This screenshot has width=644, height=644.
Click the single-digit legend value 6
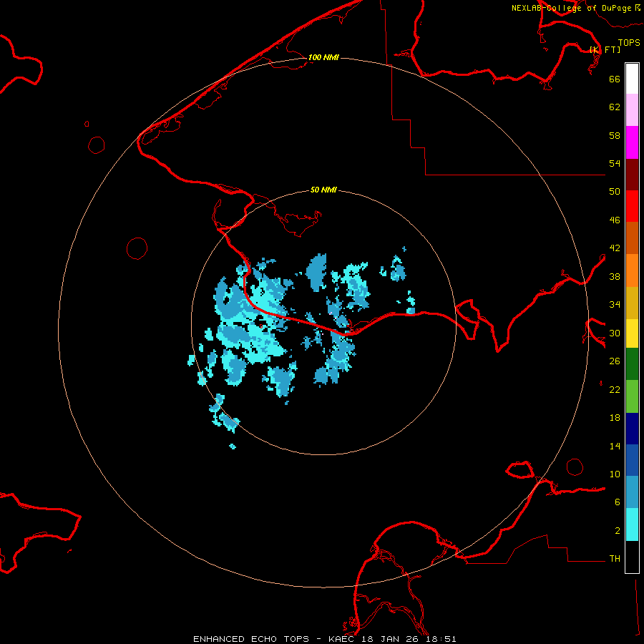click(618, 502)
